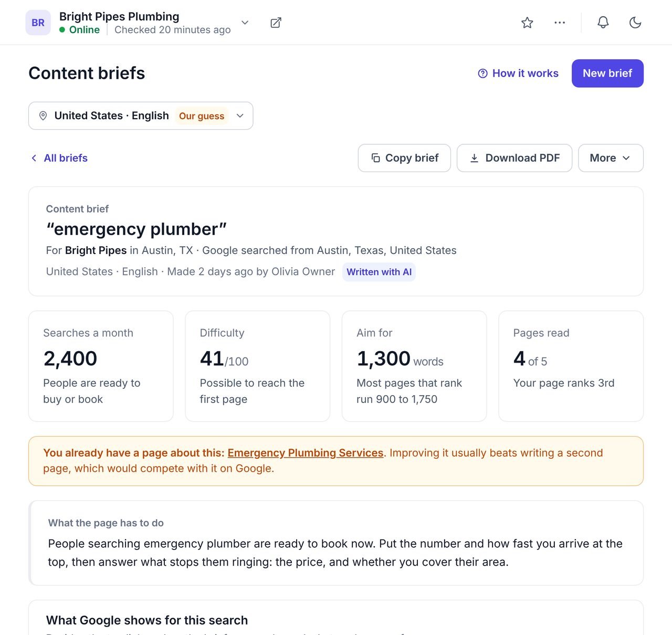Star Bright Pipes Plumbing as favorite
The height and width of the screenshot is (635, 672).
[x=527, y=23]
